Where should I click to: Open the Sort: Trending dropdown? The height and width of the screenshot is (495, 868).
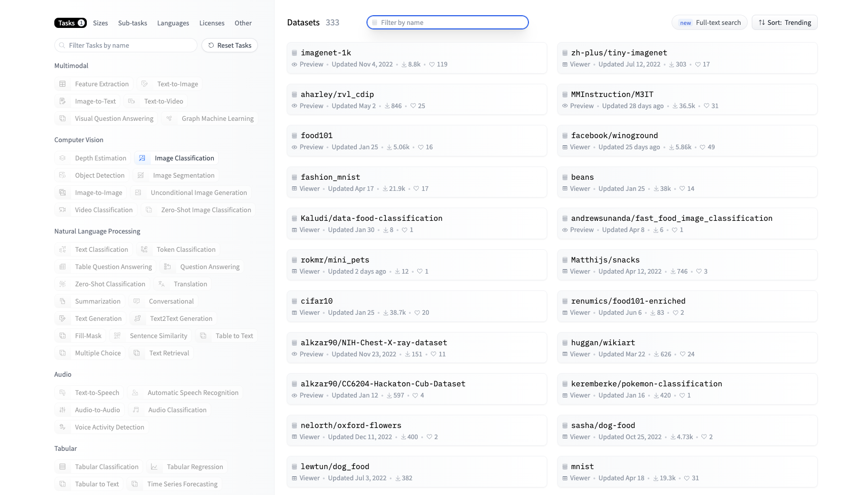784,23
